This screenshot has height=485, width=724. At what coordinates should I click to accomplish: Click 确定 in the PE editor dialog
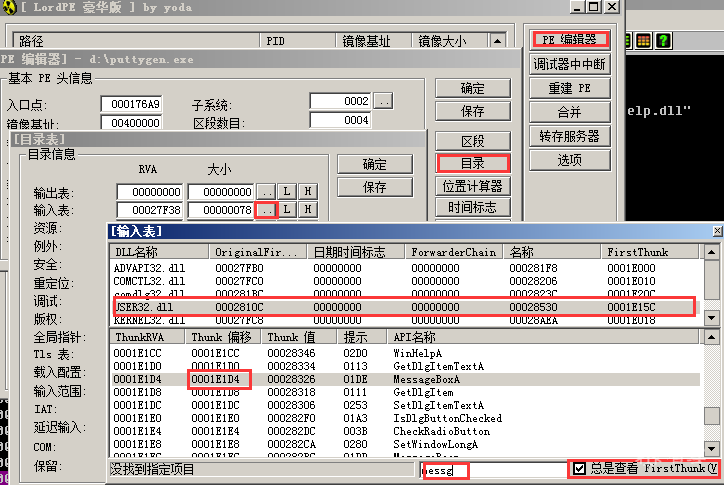[473, 88]
